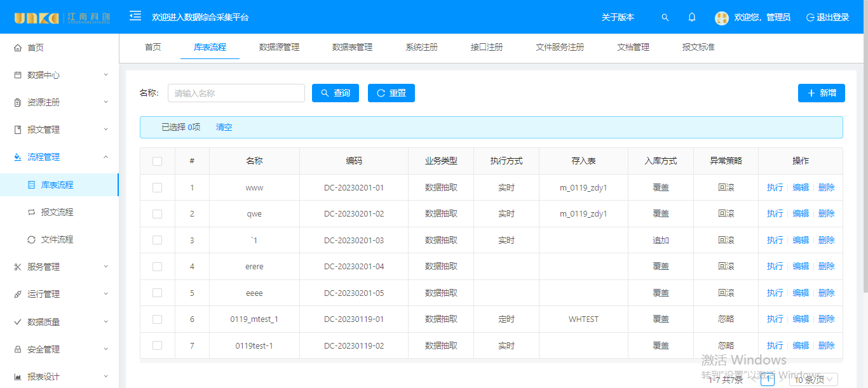Click the sidebar collapse menu icon

pyautogui.click(x=135, y=16)
